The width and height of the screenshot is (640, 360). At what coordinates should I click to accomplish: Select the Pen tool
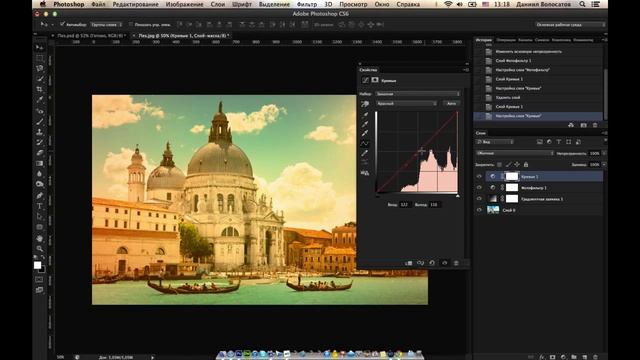40,196
